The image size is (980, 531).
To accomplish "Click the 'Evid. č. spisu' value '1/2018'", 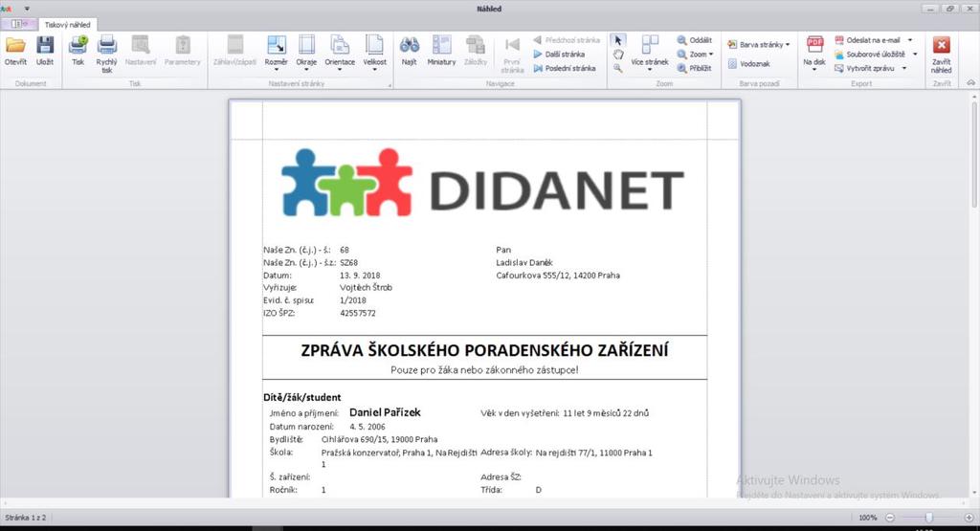I will [x=353, y=299].
